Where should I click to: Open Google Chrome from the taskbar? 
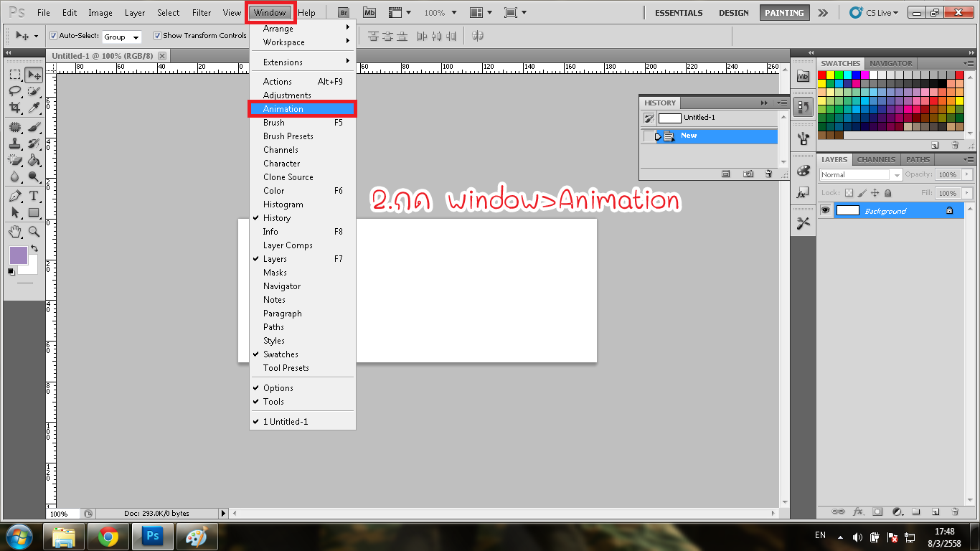tap(108, 536)
